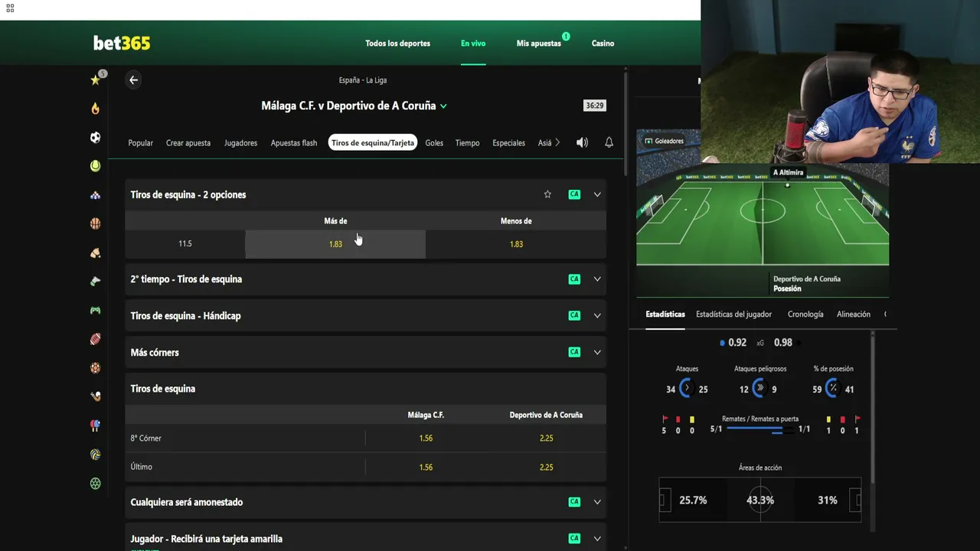Select the Tiros de esquina/Tarjeta tab
This screenshot has width=980, height=551.
click(x=373, y=142)
